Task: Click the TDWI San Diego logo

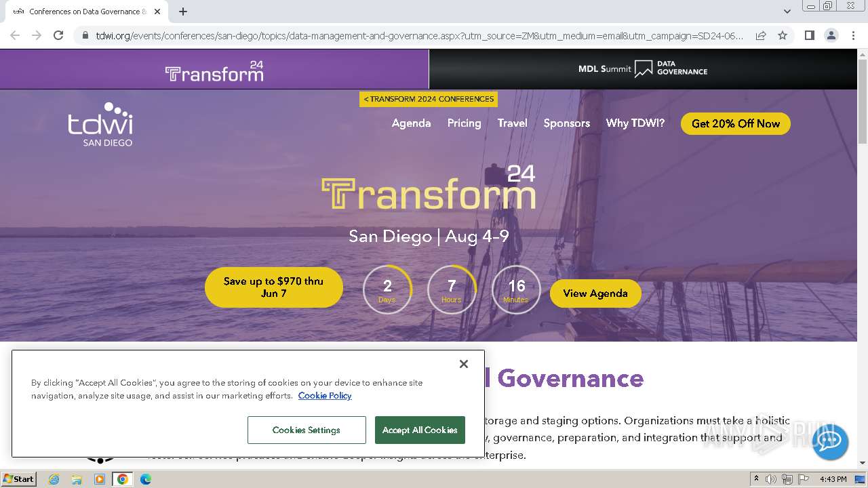Action: pos(100,124)
